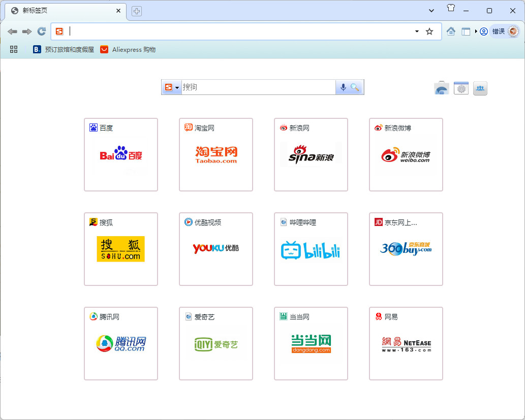The height and width of the screenshot is (420, 525).
Task: Open the 百度 Baidu tile
Action: click(121, 154)
